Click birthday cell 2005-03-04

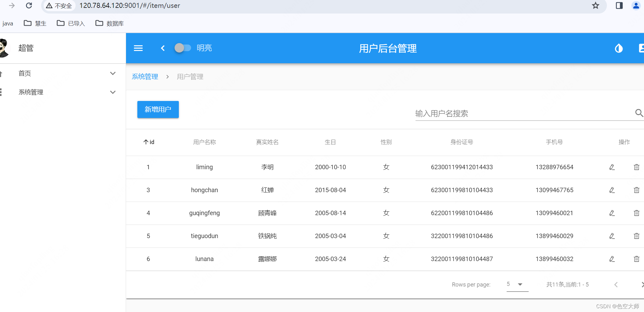pyautogui.click(x=330, y=236)
